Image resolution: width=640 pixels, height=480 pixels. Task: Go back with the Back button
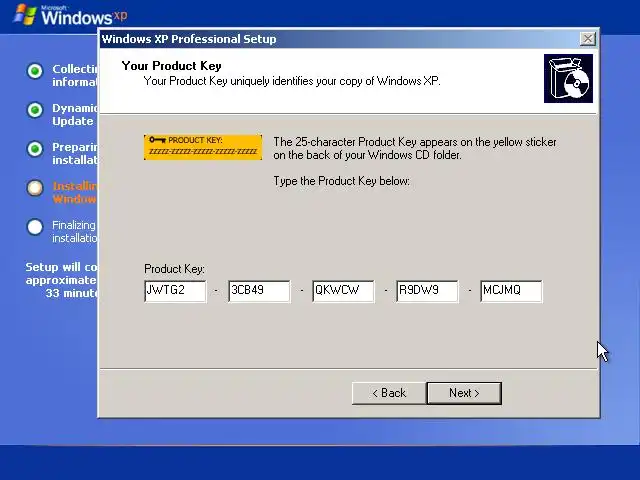pos(389,393)
